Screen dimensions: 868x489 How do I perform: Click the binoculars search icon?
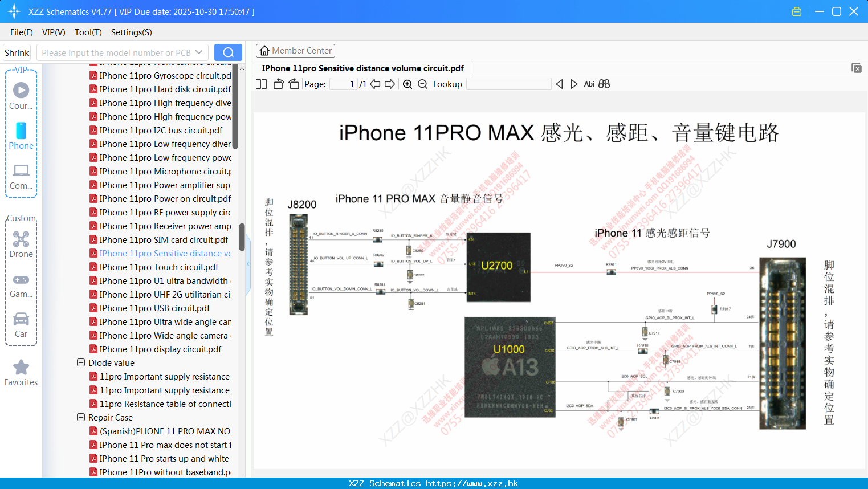(x=604, y=84)
